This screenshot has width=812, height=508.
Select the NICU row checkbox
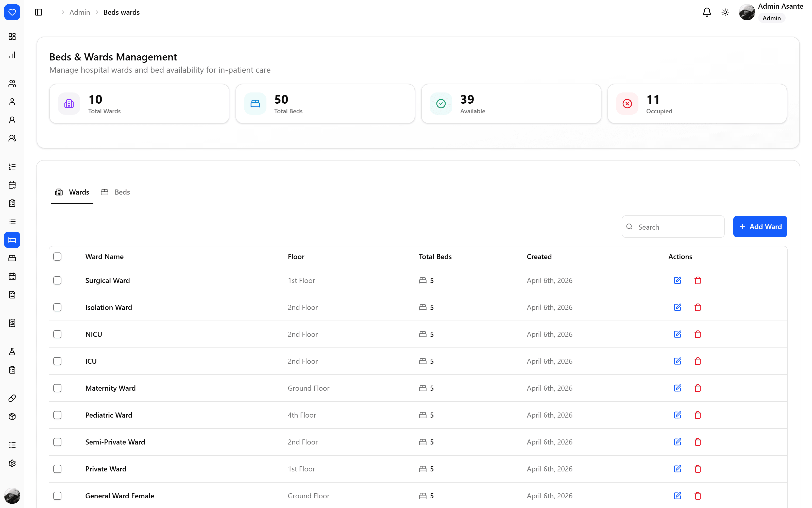57,334
